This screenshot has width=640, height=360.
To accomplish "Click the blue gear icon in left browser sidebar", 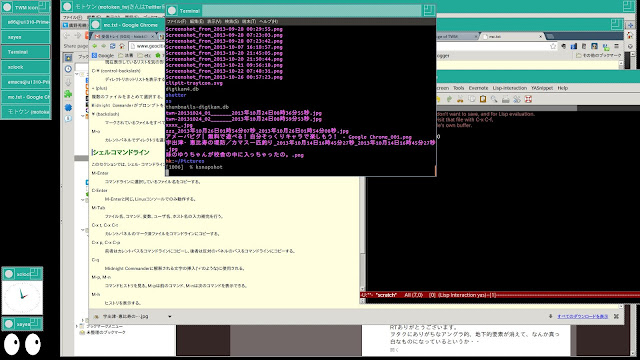I will [x=68, y=107].
